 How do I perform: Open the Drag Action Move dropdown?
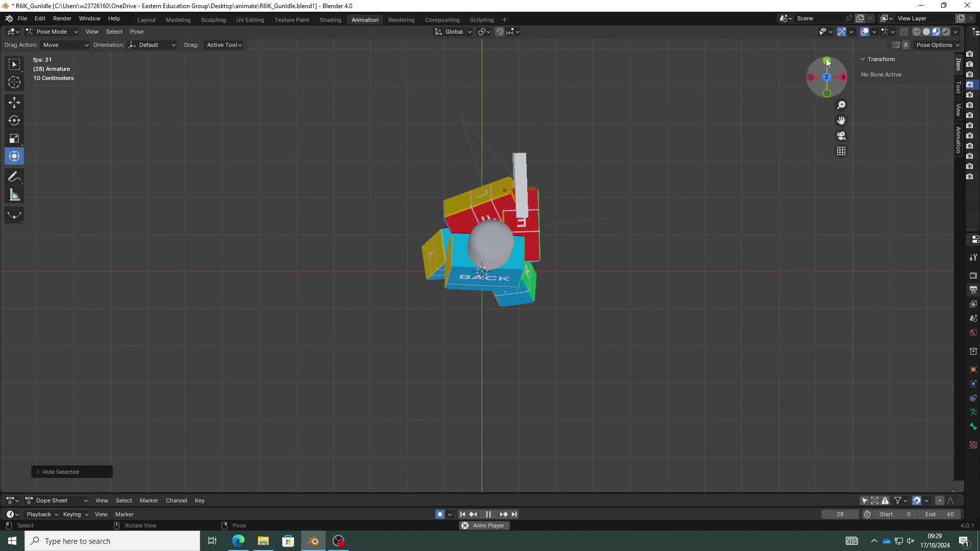pos(65,45)
